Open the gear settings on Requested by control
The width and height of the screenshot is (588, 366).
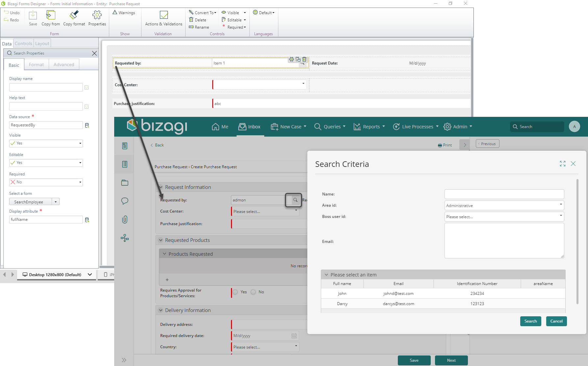pyautogui.click(x=292, y=60)
